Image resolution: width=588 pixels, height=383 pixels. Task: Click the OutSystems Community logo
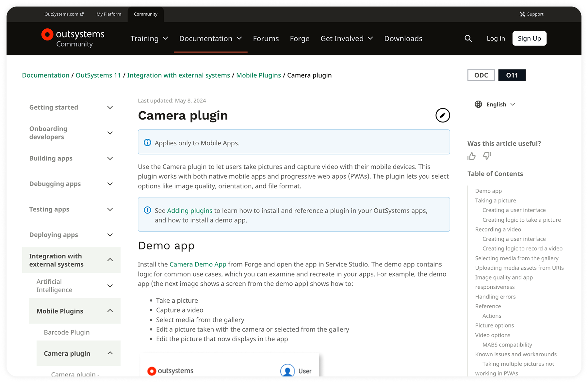[x=73, y=39]
